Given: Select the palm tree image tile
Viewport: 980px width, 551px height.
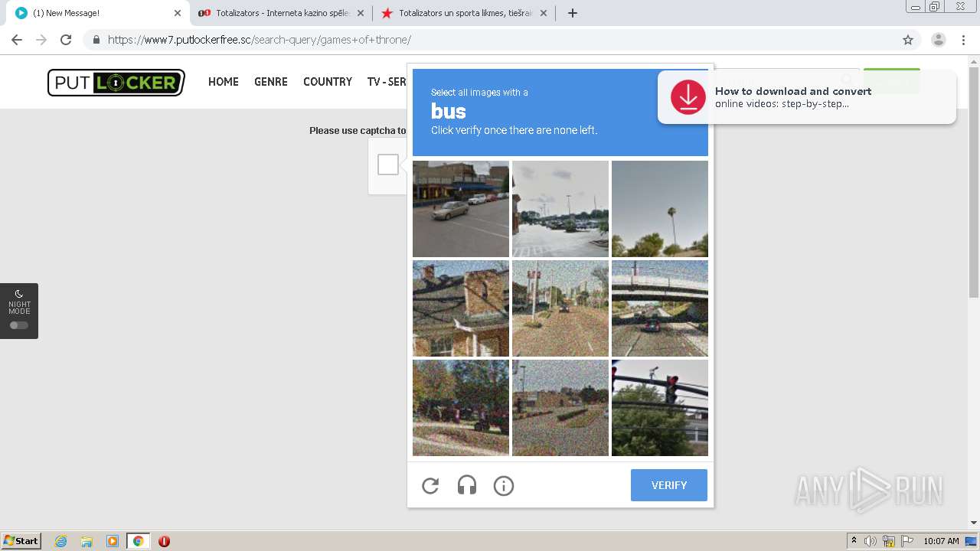Looking at the screenshot, I should tap(660, 209).
